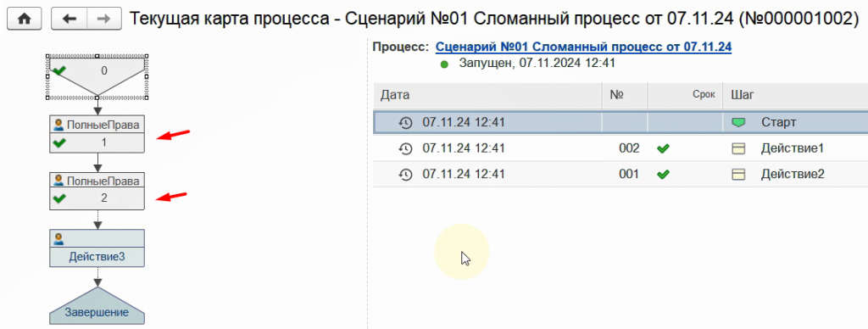Click yellow step icon beside Действие1
Screen dimensions: 868x329
[738, 148]
